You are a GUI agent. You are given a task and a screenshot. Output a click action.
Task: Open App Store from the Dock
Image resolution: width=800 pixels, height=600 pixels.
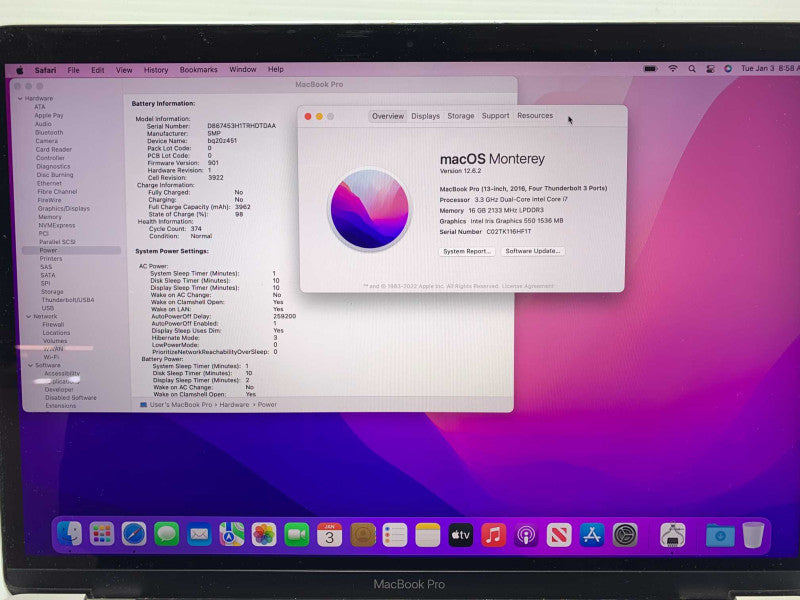click(x=592, y=534)
